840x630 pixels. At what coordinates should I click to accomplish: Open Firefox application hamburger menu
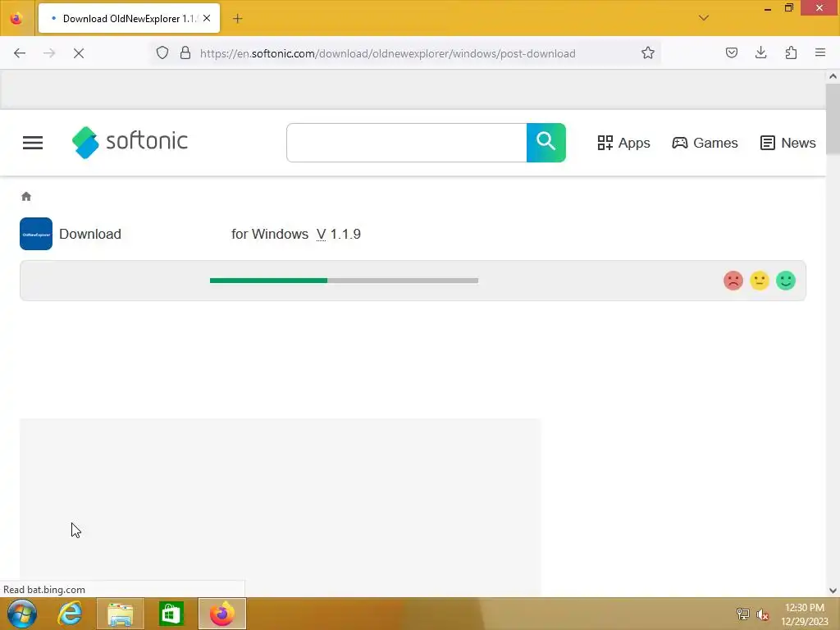click(820, 52)
